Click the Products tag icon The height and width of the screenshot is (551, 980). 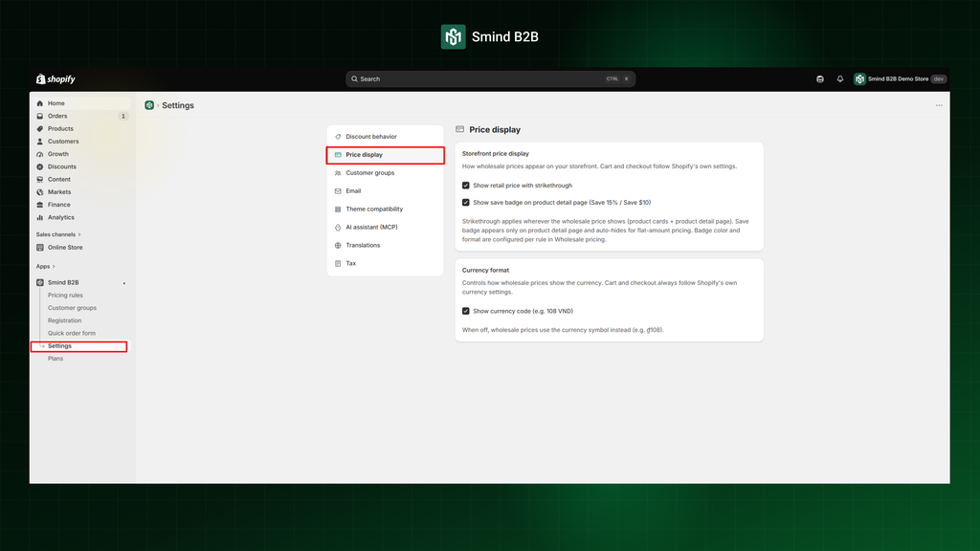[x=40, y=129]
